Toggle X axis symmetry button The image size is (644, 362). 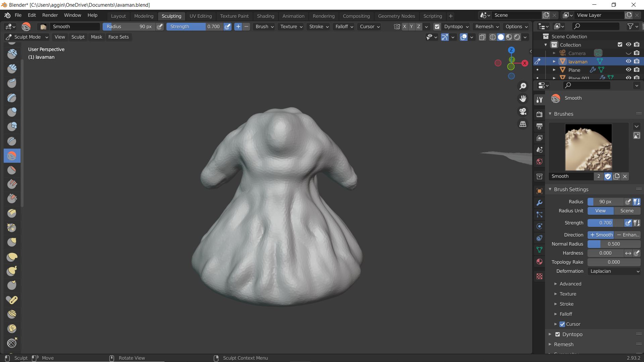pyautogui.click(x=404, y=27)
